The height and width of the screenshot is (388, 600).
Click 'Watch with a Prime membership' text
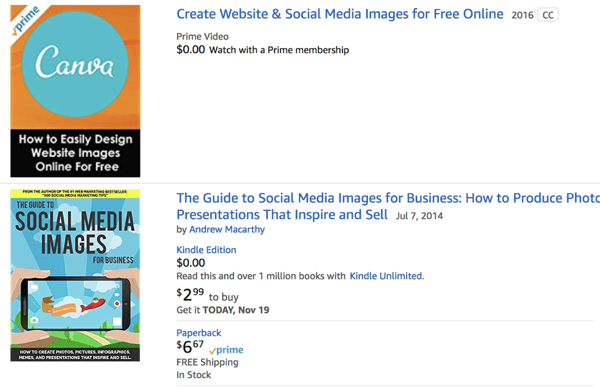(x=279, y=50)
